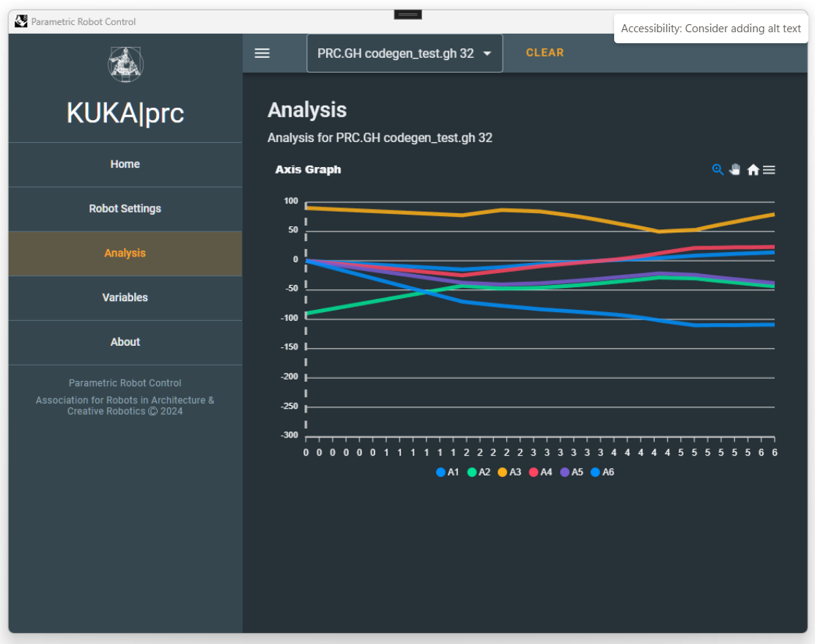Open PRC.GH codegen_test.gh 32 dropdown
The width and height of the screenshot is (815, 644).
coord(405,53)
